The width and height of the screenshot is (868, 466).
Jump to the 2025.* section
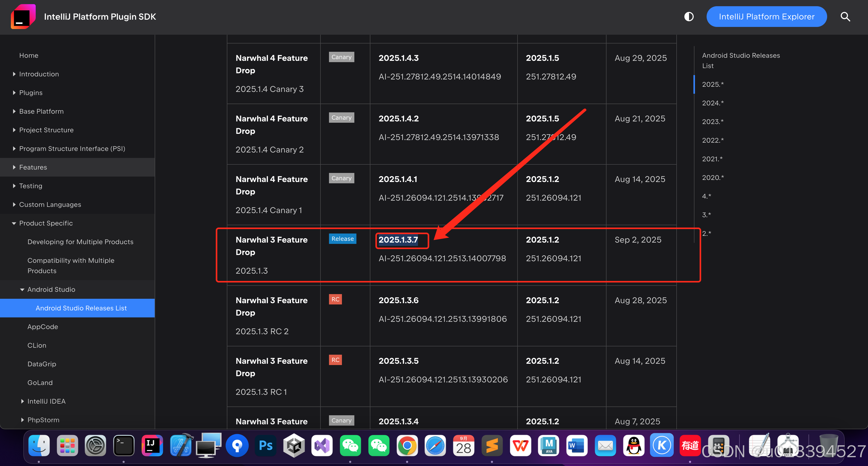(713, 84)
